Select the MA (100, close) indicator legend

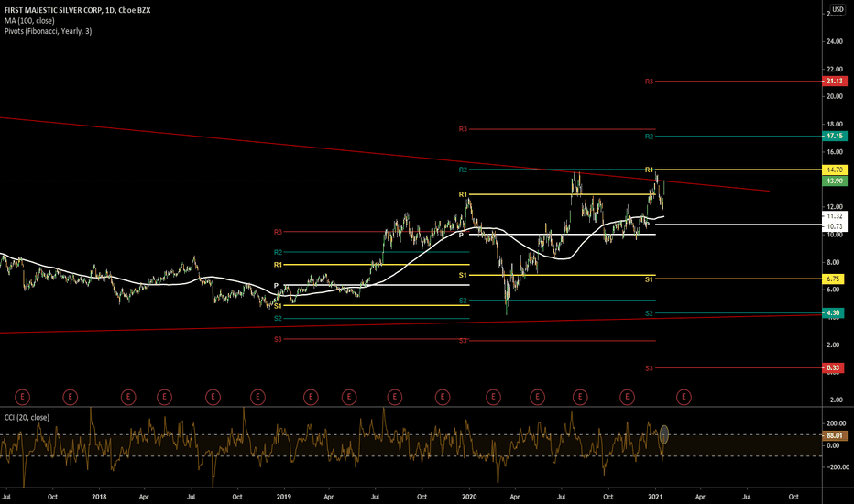tap(29, 21)
